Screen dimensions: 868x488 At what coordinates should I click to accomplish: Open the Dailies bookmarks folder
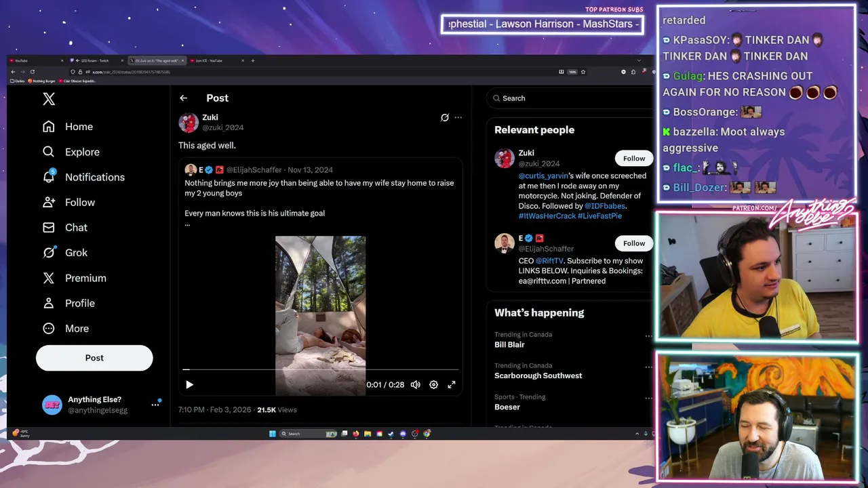tap(17, 81)
